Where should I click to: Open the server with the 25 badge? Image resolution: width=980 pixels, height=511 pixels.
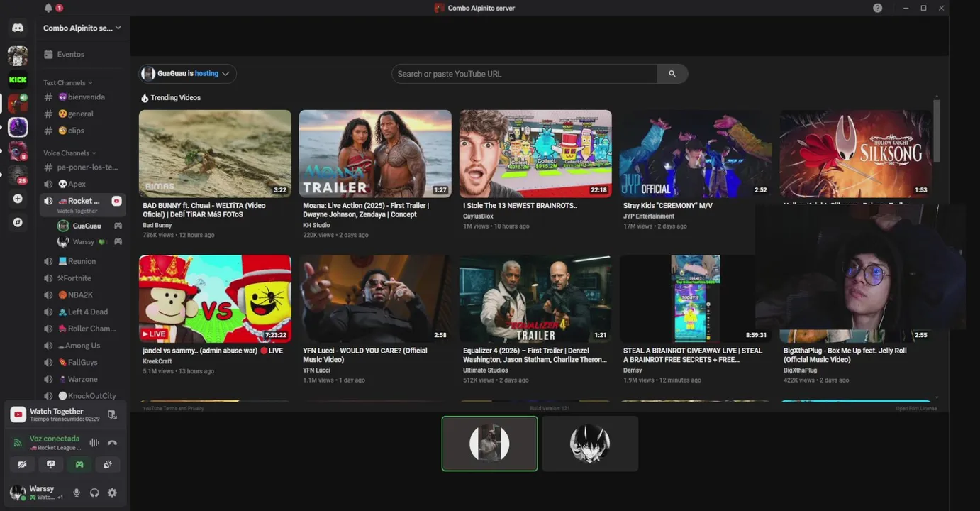[18, 175]
